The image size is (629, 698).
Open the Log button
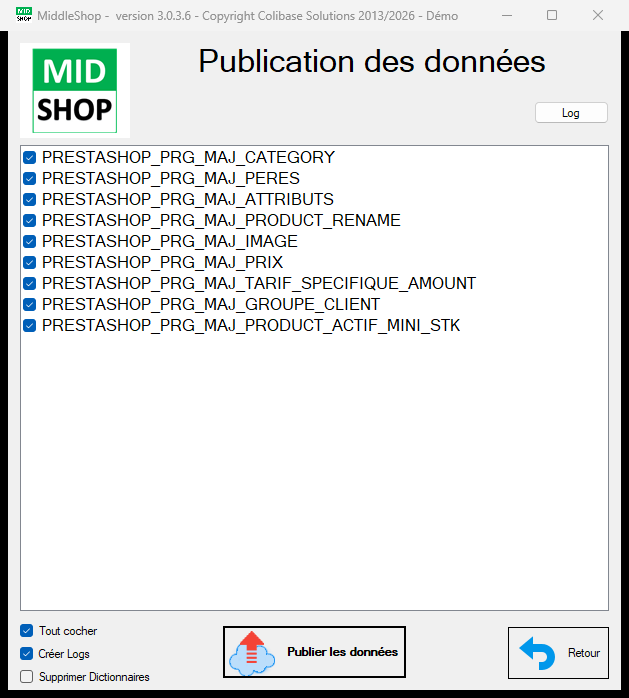point(571,113)
